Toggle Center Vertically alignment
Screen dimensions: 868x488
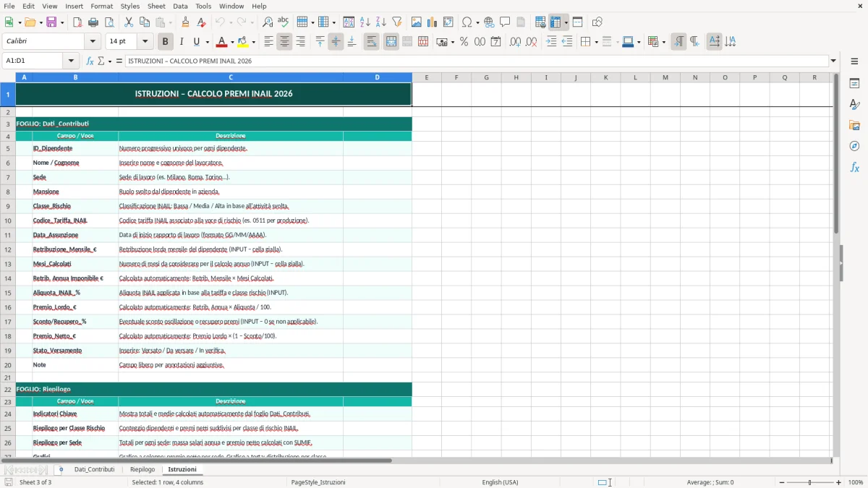click(x=336, y=42)
